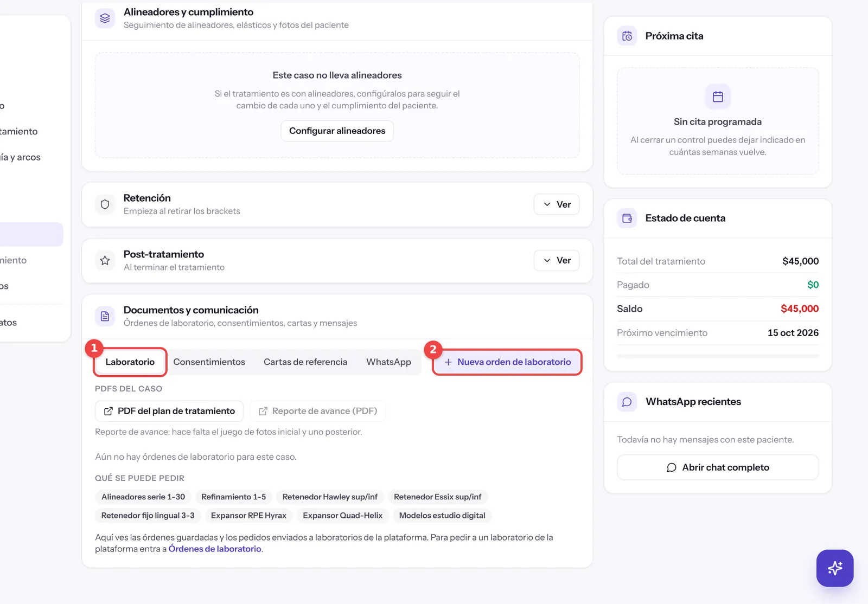
Task: Click the Documentos y comunicación document icon
Action: click(105, 316)
